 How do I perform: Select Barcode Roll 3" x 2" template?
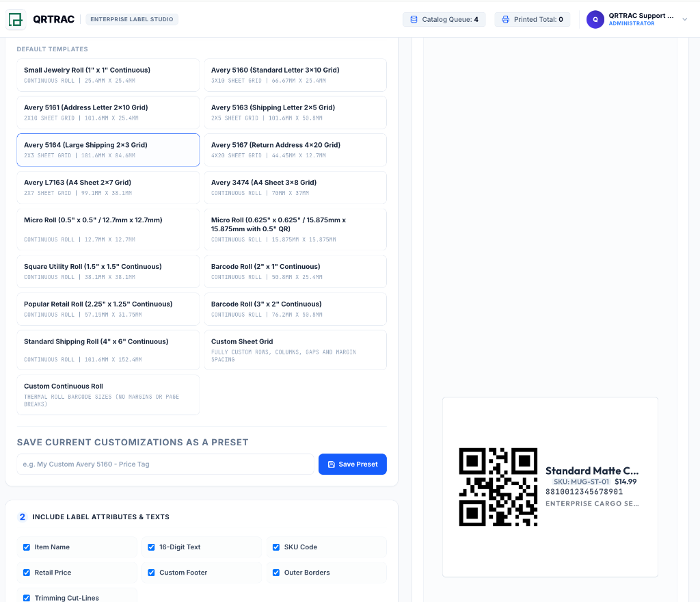295,309
